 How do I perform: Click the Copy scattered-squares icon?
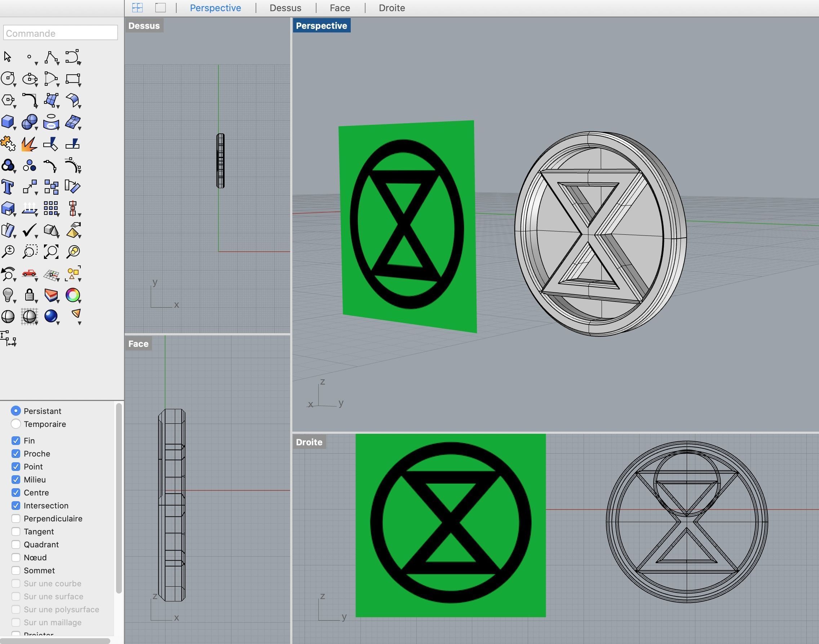51,187
